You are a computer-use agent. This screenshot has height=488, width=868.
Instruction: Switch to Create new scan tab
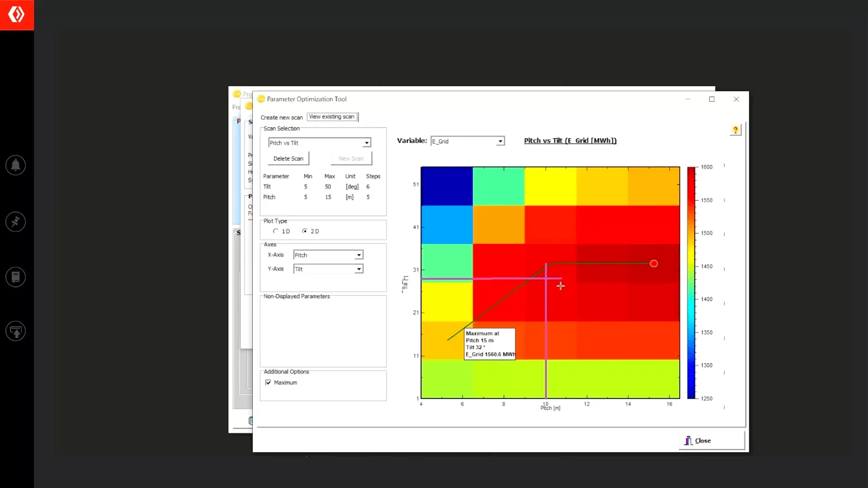tap(282, 118)
